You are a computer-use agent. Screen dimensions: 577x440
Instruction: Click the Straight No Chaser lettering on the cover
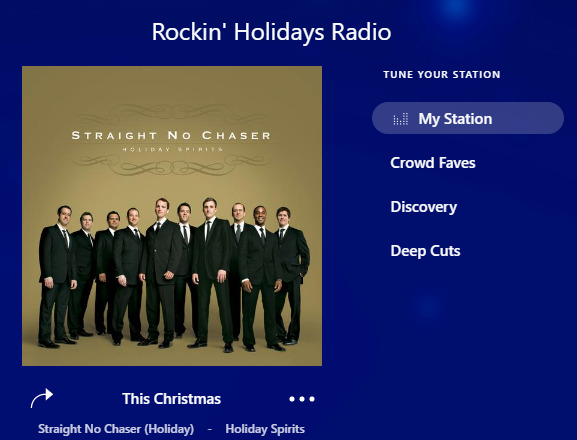171,135
